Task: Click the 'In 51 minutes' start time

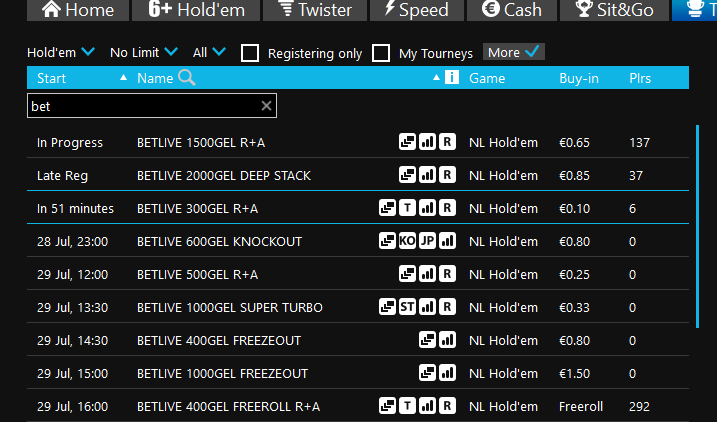Action: [x=75, y=208]
